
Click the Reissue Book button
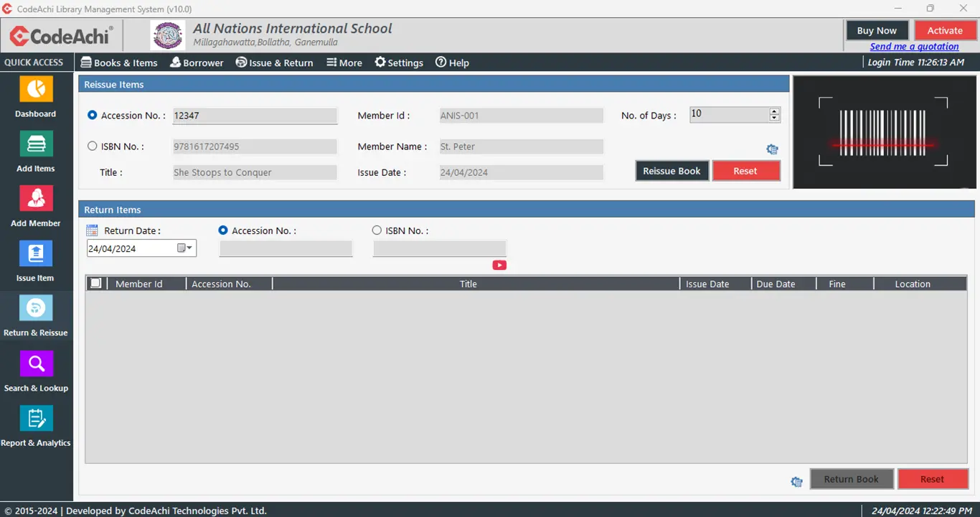coord(672,171)
